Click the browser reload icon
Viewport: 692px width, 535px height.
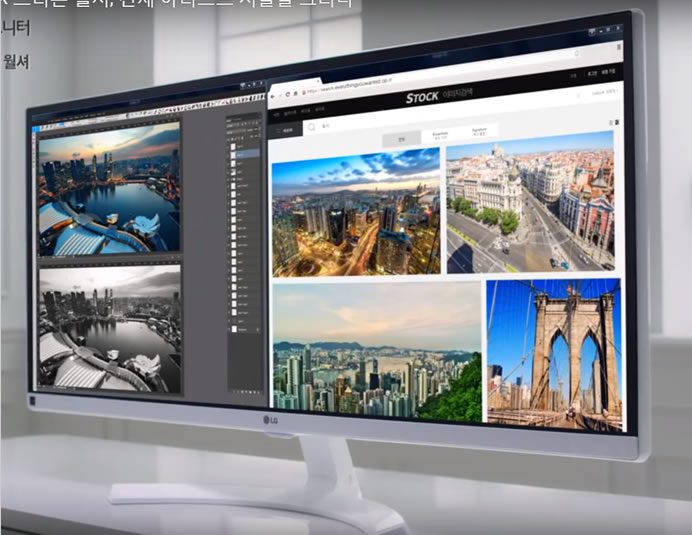[288, 94]
